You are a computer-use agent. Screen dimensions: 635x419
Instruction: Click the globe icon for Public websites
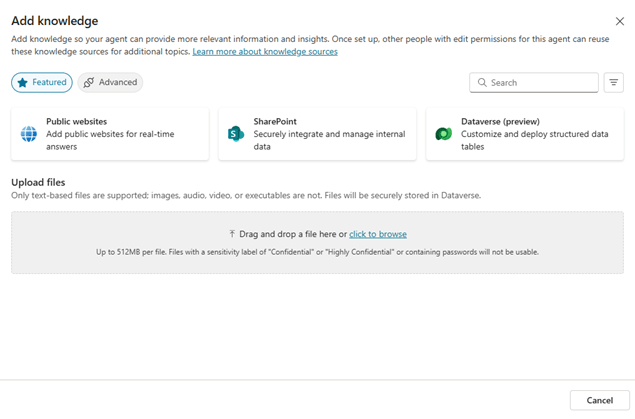[x=29, y=134]
